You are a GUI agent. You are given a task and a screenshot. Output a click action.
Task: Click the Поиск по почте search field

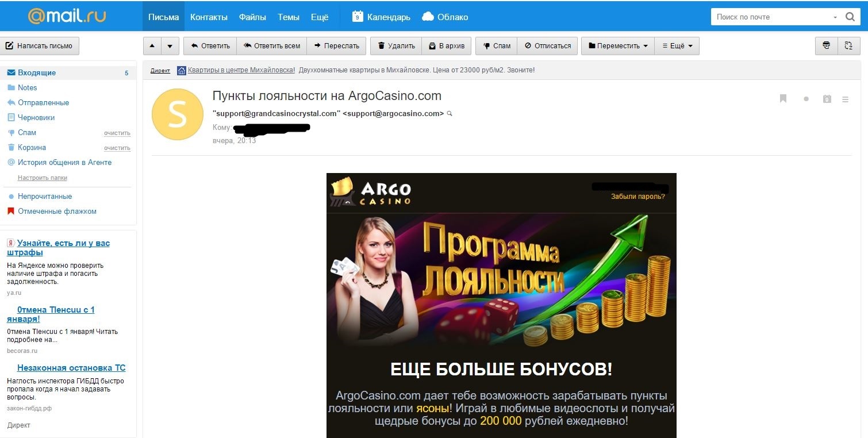pos(770,17)
